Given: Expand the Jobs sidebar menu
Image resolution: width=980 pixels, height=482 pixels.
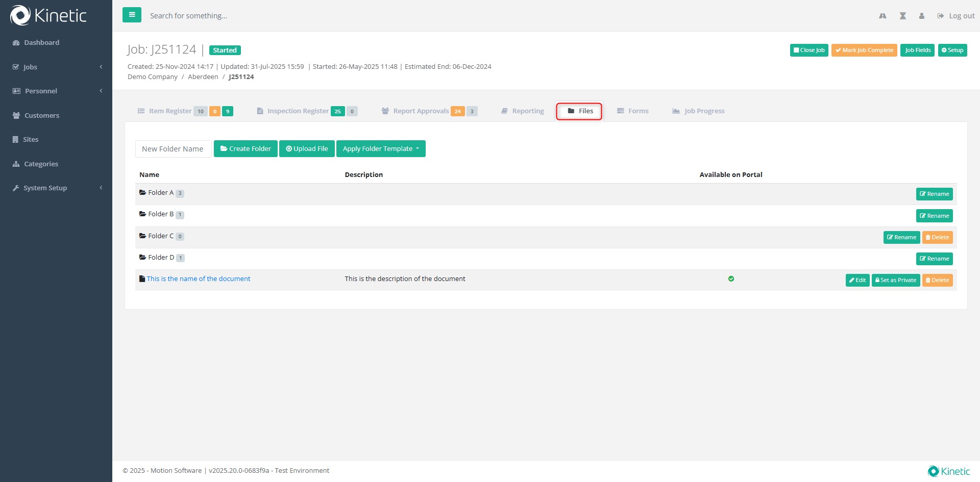Looking at the screenshot, I should click(x=56, y=67).
